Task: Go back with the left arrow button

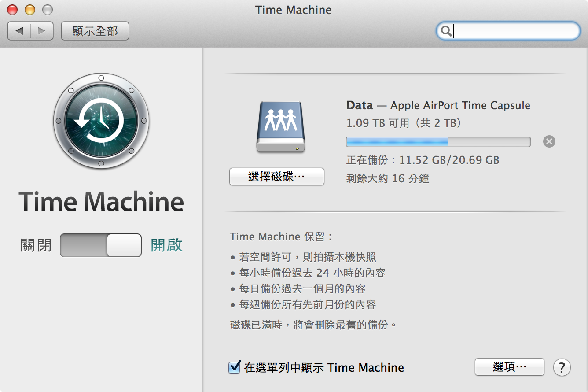Action: (x=19, y=31)
